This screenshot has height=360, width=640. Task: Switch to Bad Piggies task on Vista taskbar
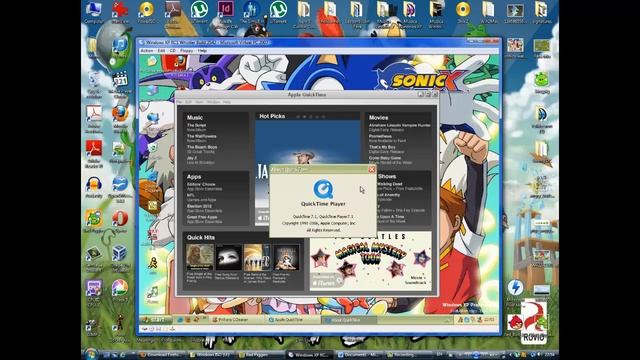tap(260, 355)
